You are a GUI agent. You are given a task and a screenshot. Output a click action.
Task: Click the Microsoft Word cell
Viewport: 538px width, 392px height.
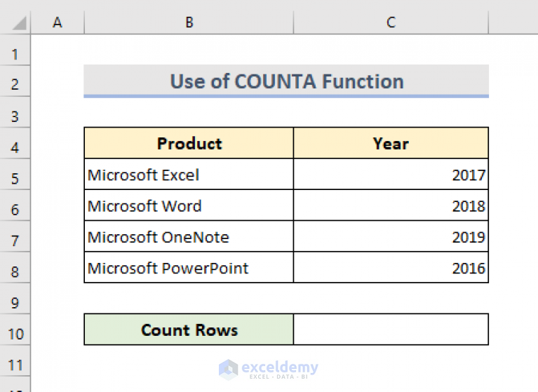(x=189, y=205)
